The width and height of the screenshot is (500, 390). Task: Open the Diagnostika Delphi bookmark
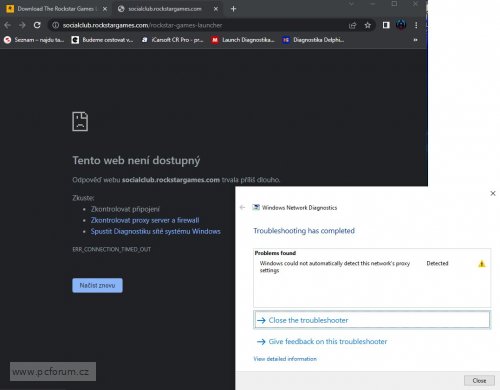(x=313, y=40)
